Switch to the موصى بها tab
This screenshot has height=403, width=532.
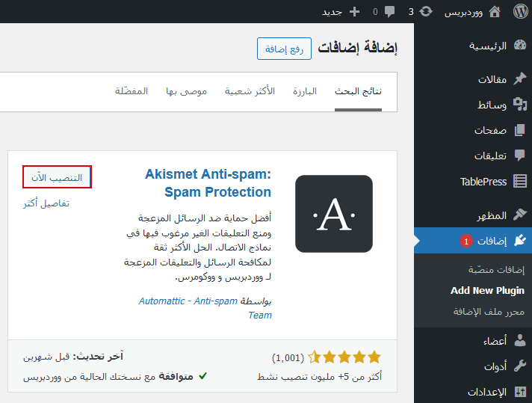coord(186,92)
